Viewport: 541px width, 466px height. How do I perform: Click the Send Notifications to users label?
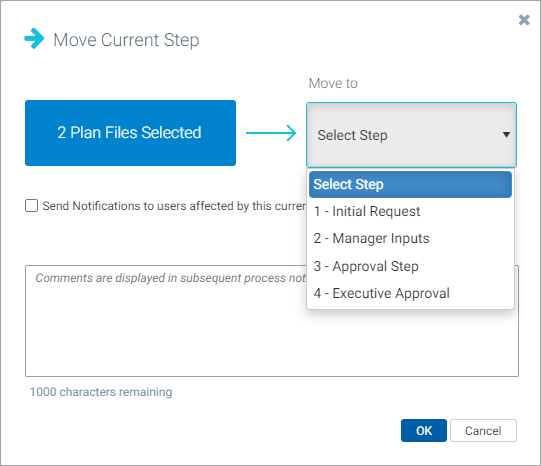[x=174, y=206]
